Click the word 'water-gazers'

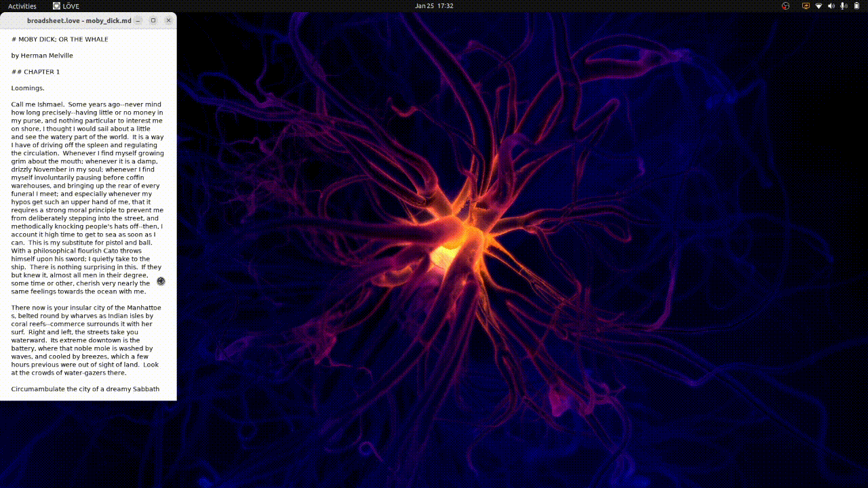(84, 373)
